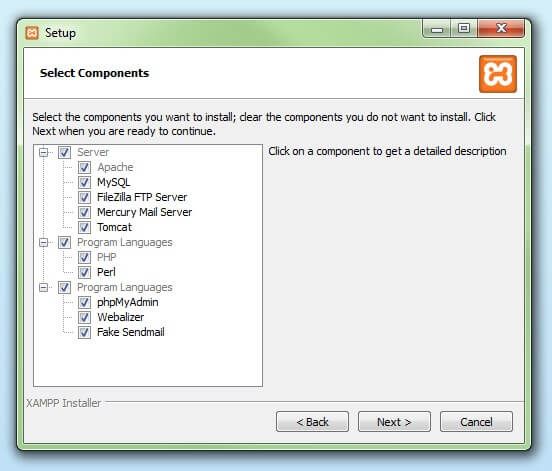This screenshot has height=471, width=552.
Task: Select the Apache tree item label
Action: coord(115,167)
